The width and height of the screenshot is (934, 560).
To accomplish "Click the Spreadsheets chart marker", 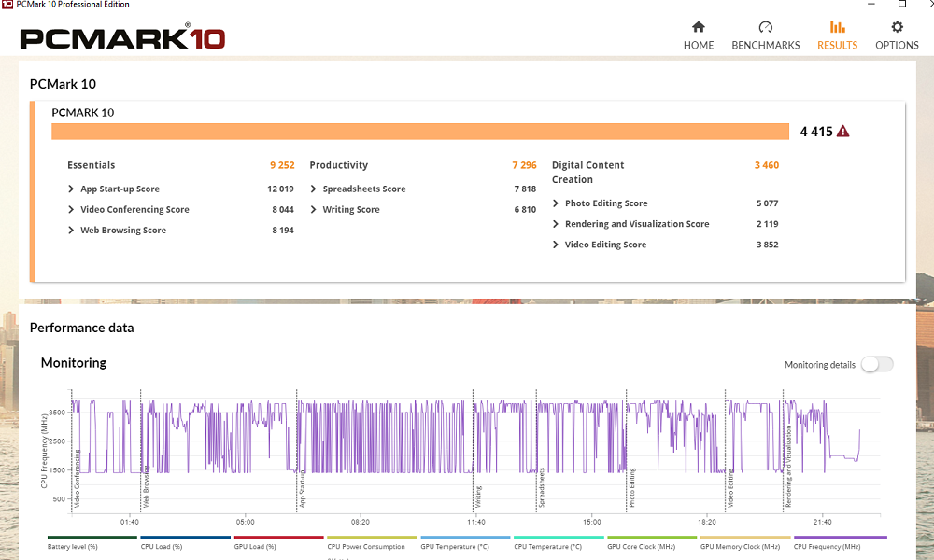I will click(x=542, y=487).
